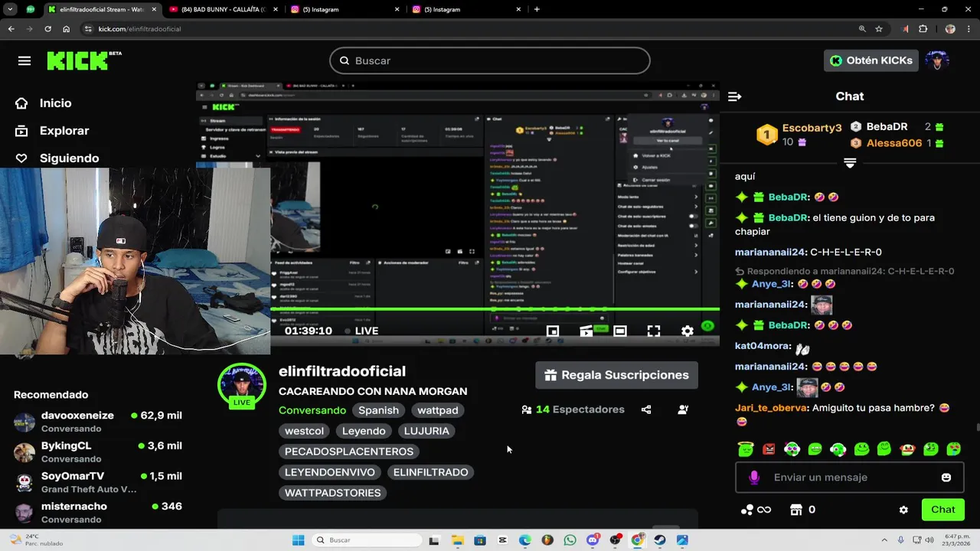Open fullscreen mode in the video player

[654, 331]
